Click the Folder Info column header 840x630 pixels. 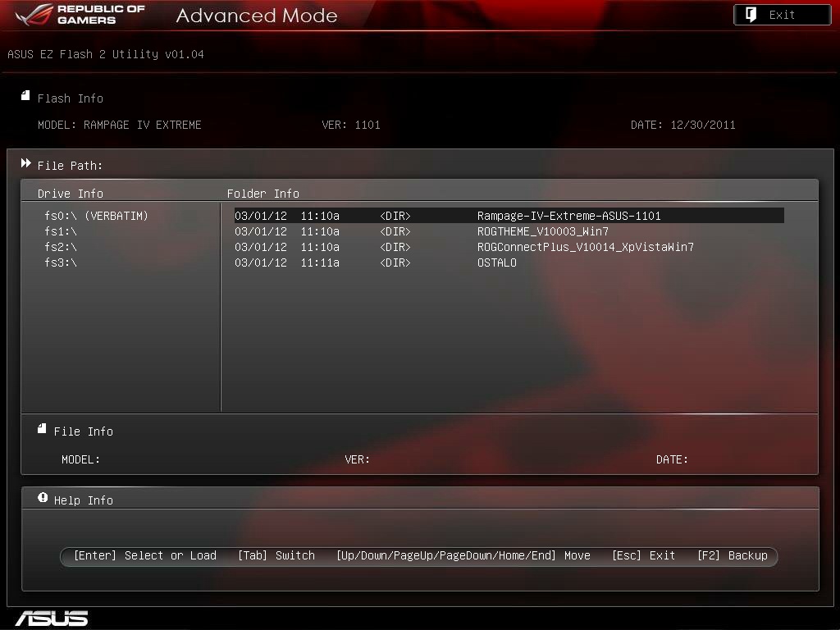click(x=263, y=194)
